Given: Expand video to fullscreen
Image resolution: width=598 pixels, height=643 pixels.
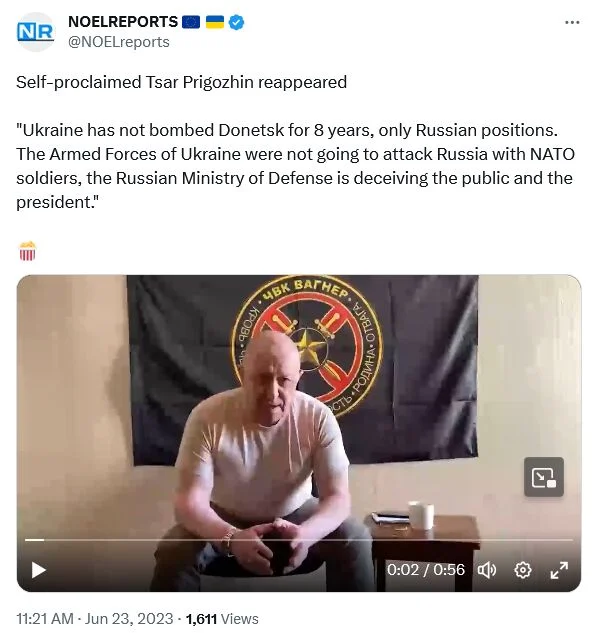Looking at the screenshot, I should (x=559, y=570).
